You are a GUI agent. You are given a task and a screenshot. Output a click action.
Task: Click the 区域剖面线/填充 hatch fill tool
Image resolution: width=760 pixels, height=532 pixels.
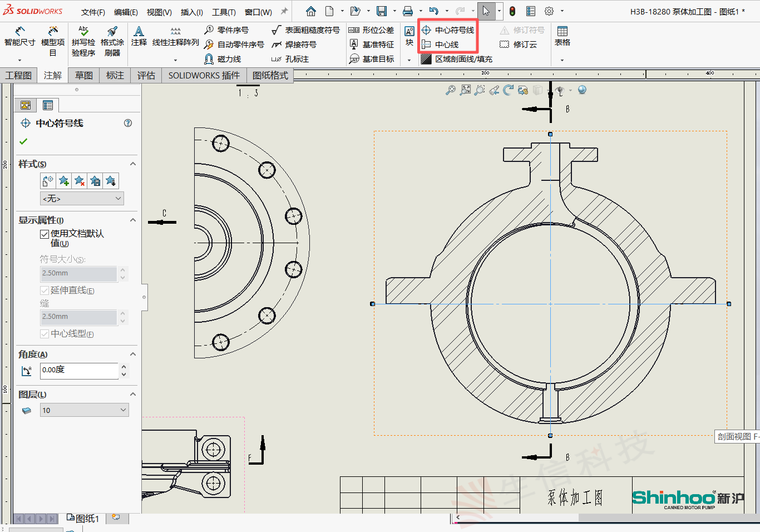[x=457, y=59]
